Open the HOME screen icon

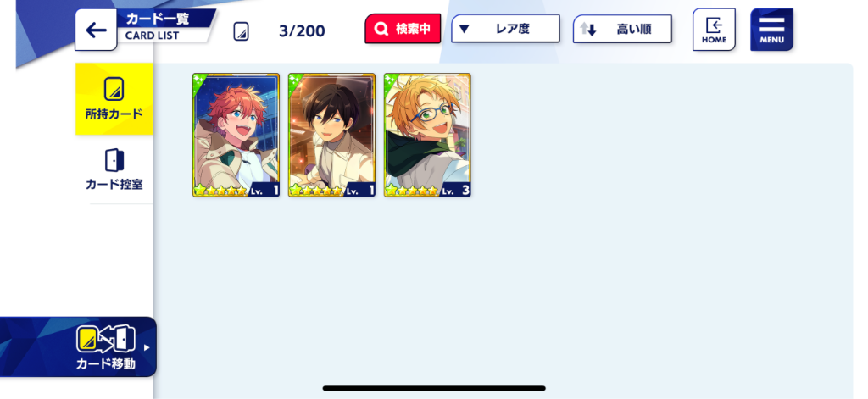point(714,30)
